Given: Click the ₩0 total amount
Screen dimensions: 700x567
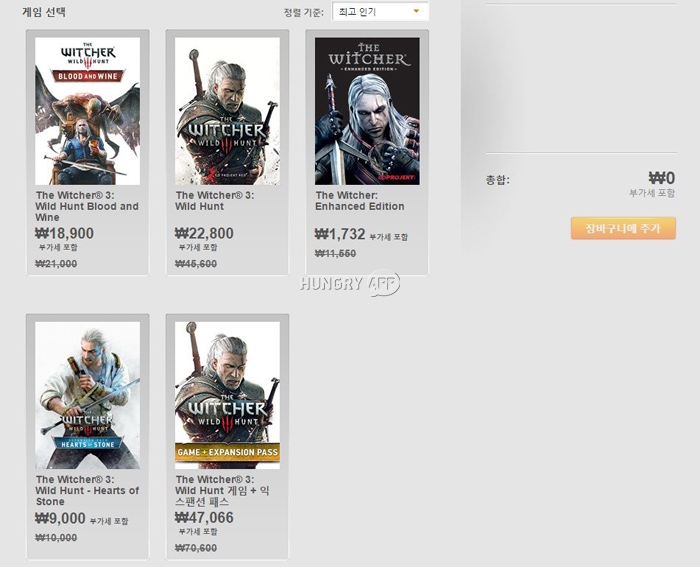Looking at the screenshot, I should [x=662, y=178].
